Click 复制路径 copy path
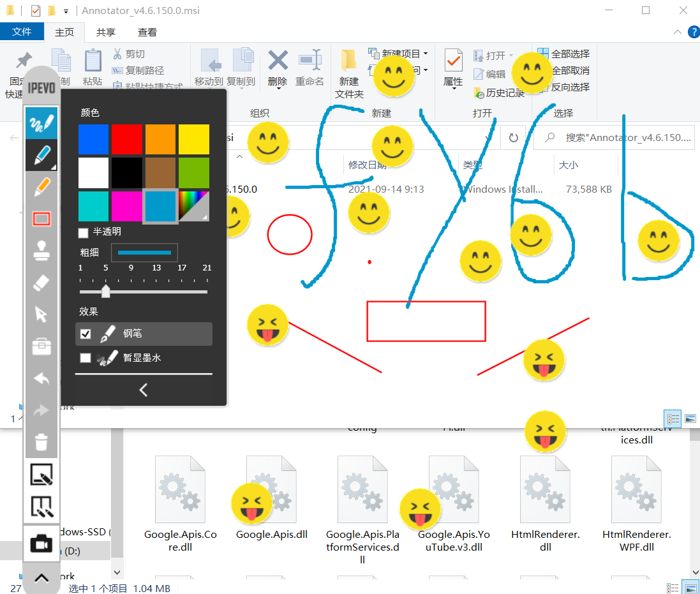This screenshot has width=700, height=594. [x=138, y=71]
